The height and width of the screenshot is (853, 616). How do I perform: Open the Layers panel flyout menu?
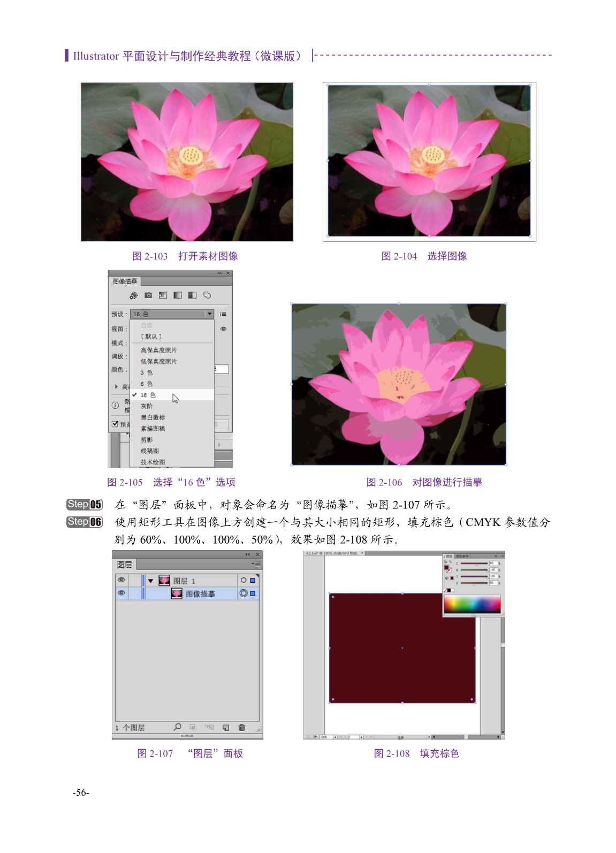[256, 564]
